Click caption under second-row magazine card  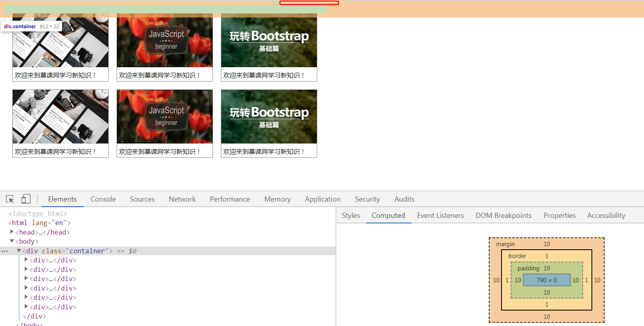(x=55, y=151)
